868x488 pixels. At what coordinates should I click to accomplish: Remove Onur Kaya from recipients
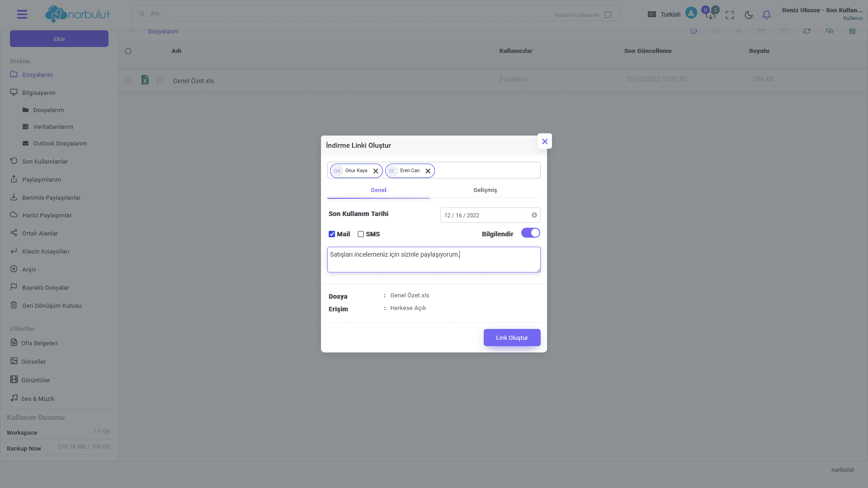click(x=376, y=171)
